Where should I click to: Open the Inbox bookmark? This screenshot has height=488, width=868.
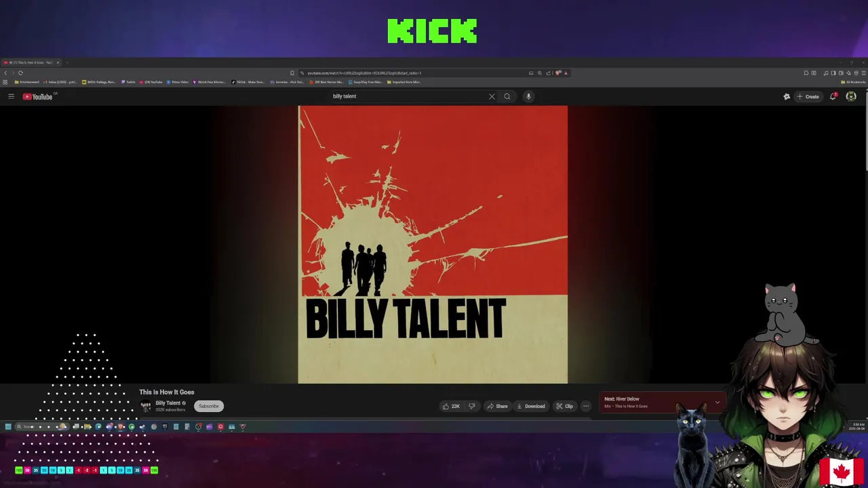pyautogui.click(x=60, y=82)
